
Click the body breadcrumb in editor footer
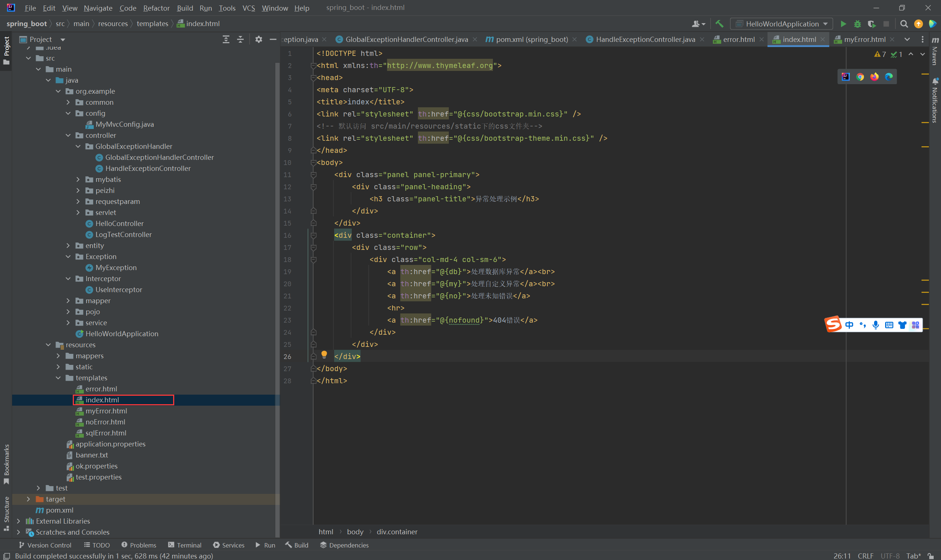[x=355, y=532]
